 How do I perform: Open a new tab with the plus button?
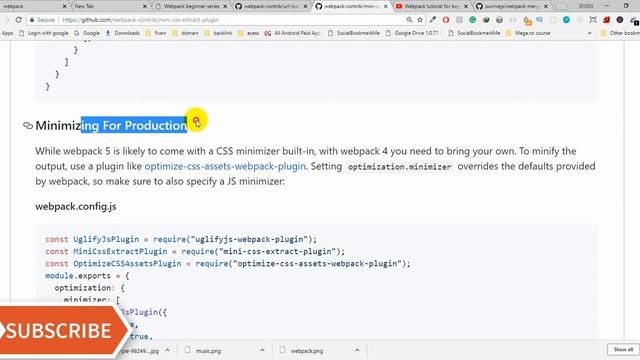coord(562,6)
